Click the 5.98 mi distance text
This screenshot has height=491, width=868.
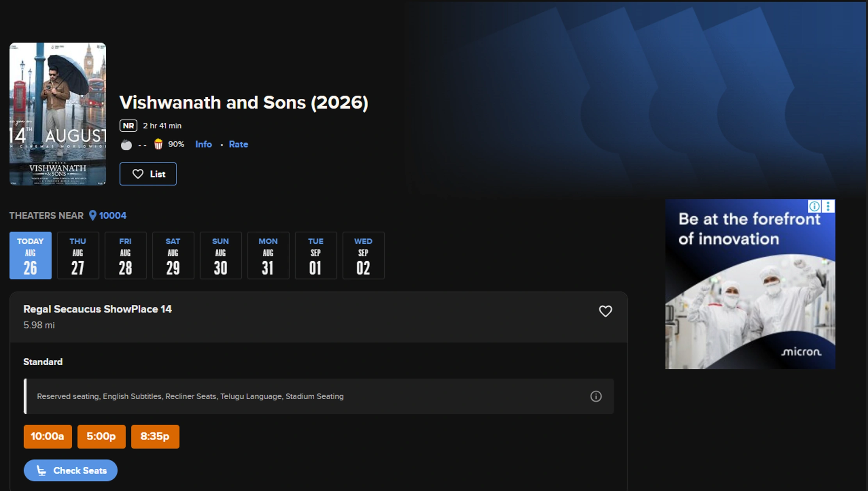39,325
